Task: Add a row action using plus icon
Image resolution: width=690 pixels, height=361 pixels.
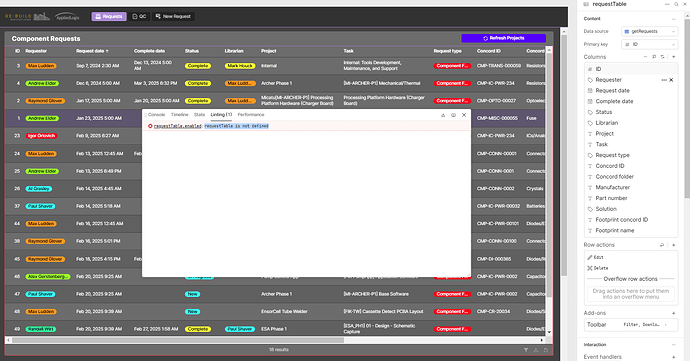Action: pyautogui.click(x=673, y=245)
